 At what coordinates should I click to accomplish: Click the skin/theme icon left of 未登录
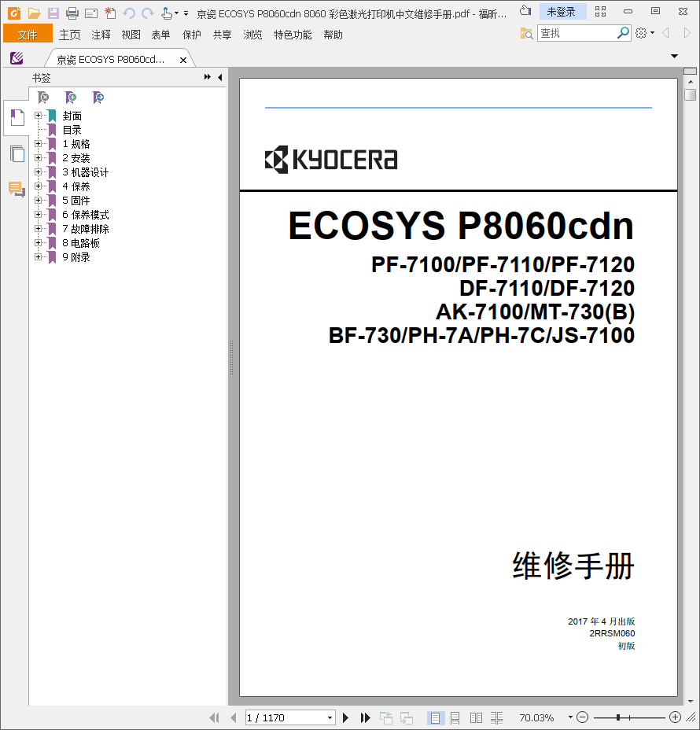[x=525, y=11]
